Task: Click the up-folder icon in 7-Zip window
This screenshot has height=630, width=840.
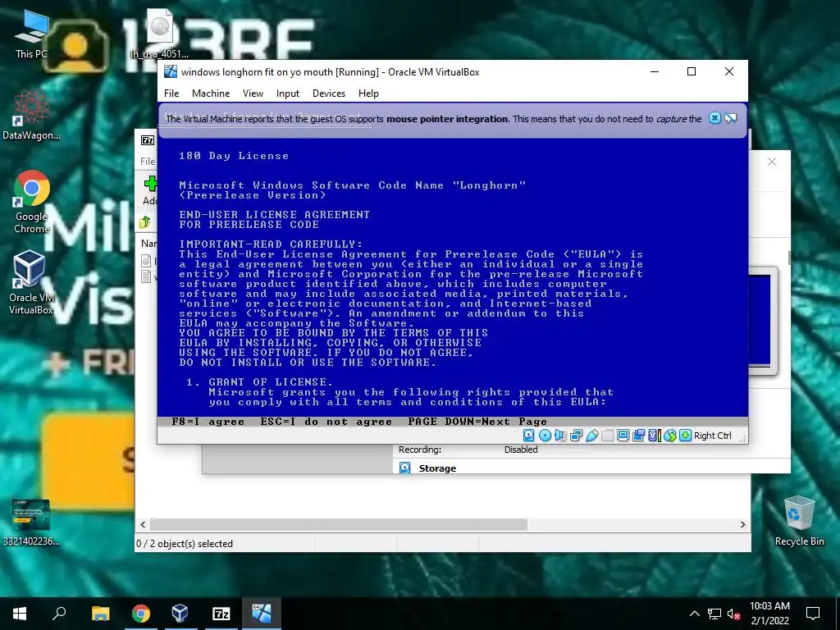Action: point(145,222)
